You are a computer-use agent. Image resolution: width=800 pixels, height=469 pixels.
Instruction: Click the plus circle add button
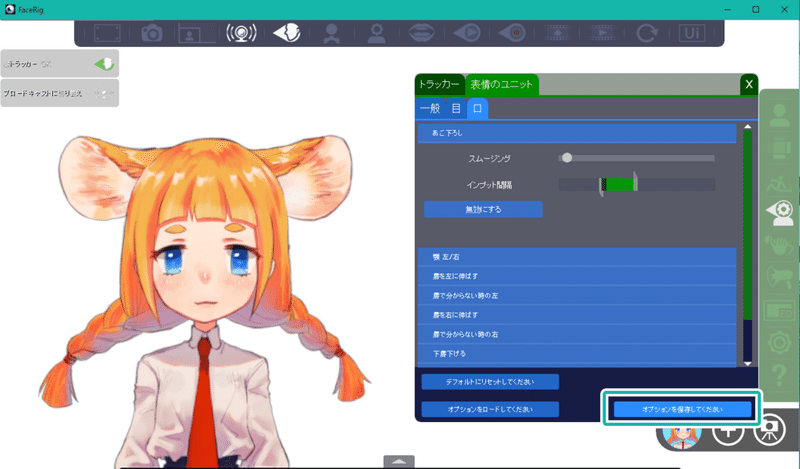(x=728, y=432)
